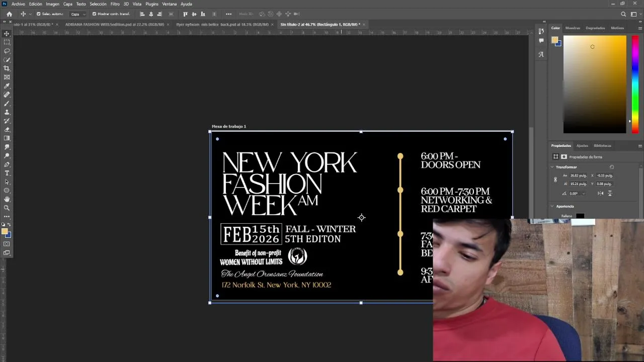Align right edges in options bar
644x362 pixels.
pos(159,14)
